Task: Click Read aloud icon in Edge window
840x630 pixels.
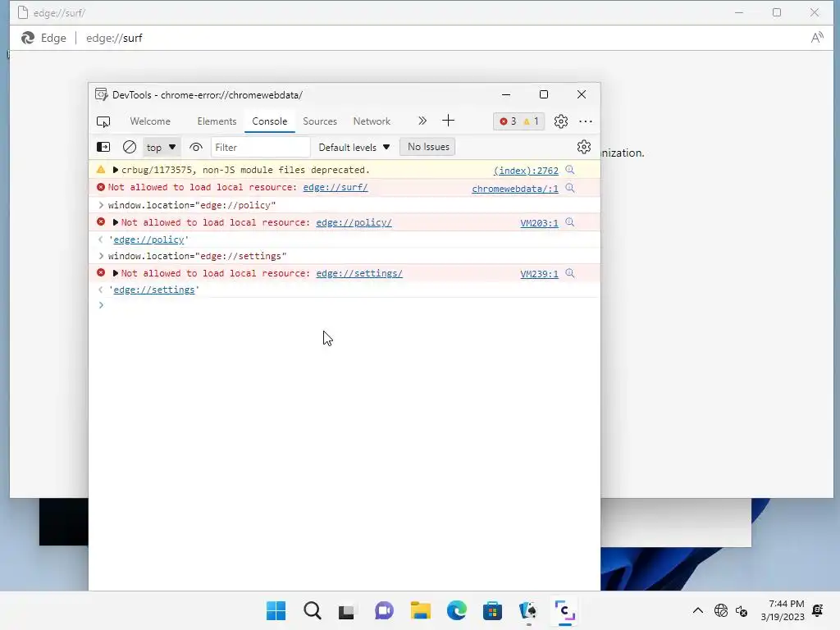Action: click(x=817, y=38)
